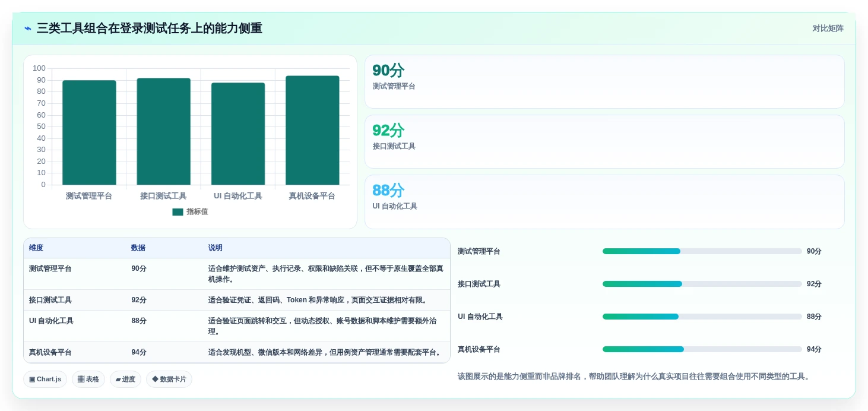
Task: Click the 测试管理平台 label beside its progress bar
Action: [479, 251]
